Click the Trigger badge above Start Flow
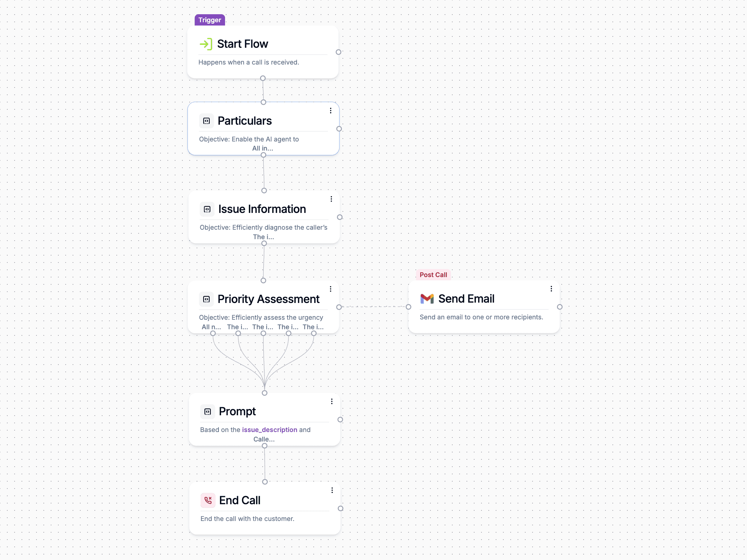747x560 pixels. (209, 20)
